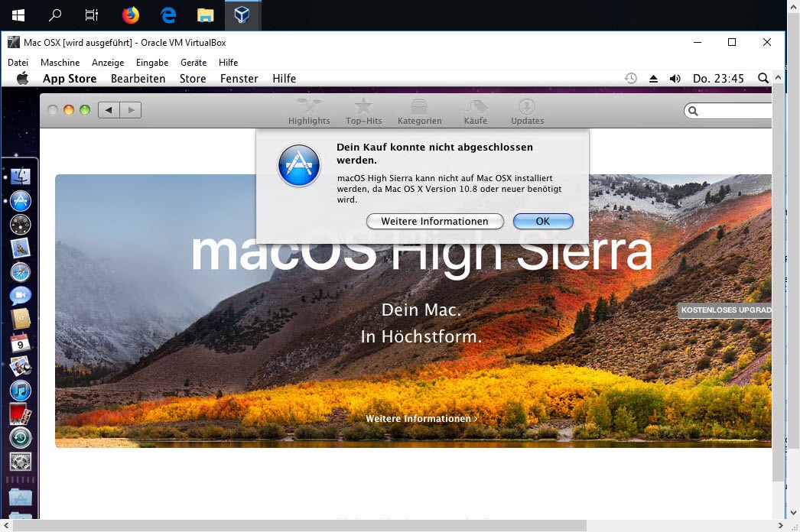Select VirtualBox icon in Windows taskbar
The image size is (800, 532).
click(x=242, y=15)
